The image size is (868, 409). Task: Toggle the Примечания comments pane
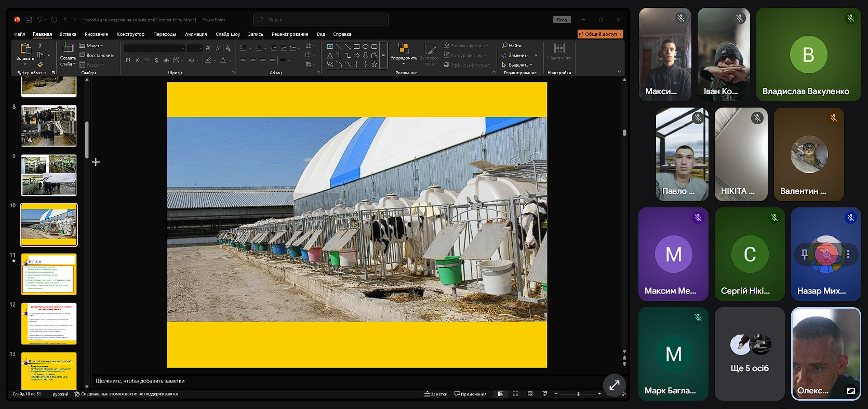(x=471, y=394)
